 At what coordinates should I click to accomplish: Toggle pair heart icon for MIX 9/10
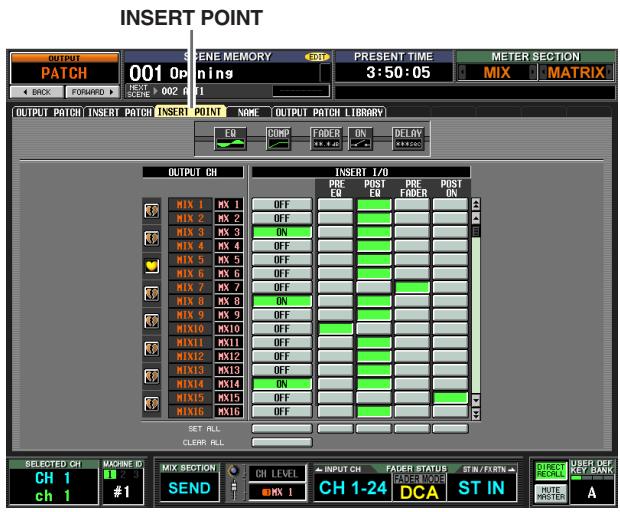[151, 321]
